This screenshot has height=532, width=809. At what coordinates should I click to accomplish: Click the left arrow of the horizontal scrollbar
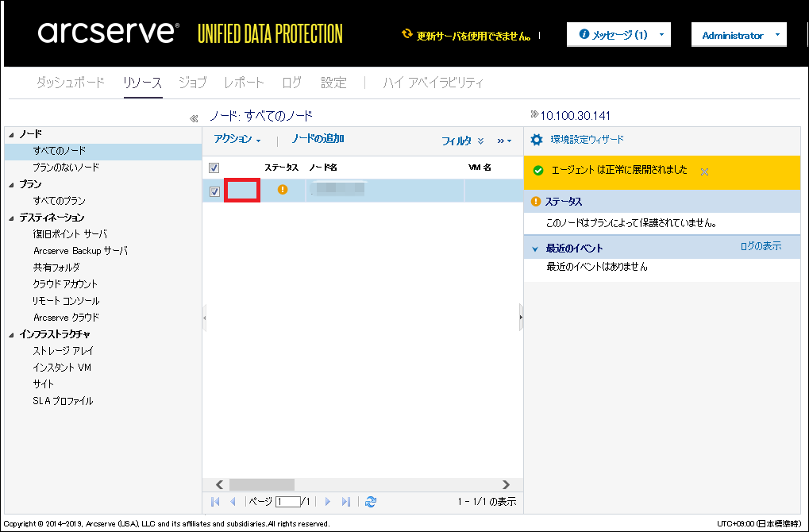pos(219,484)
